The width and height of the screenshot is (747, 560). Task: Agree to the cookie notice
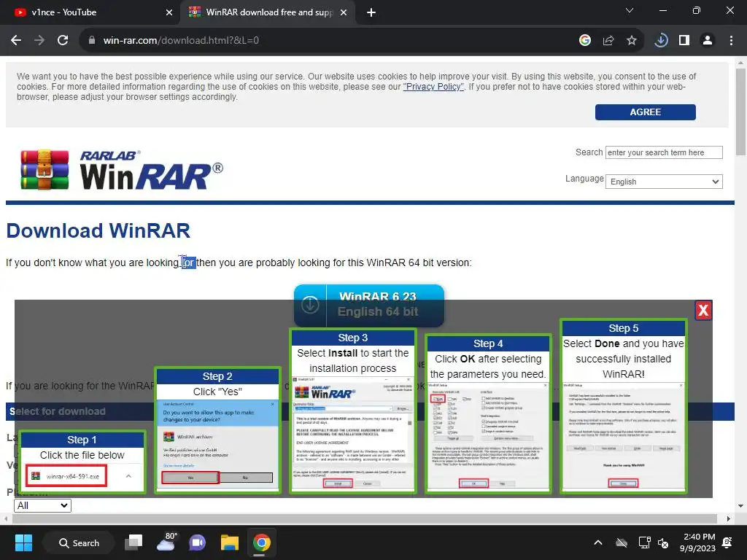(x=645, y=112)
